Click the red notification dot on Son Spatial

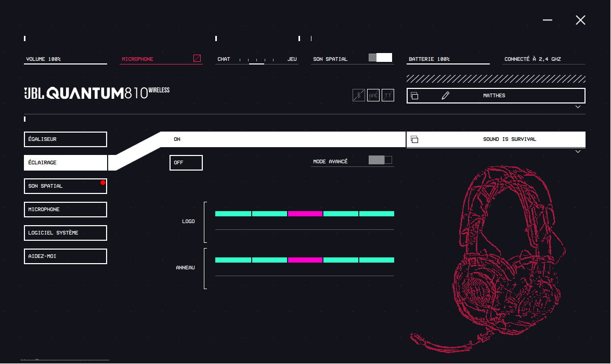click(103, 183)
